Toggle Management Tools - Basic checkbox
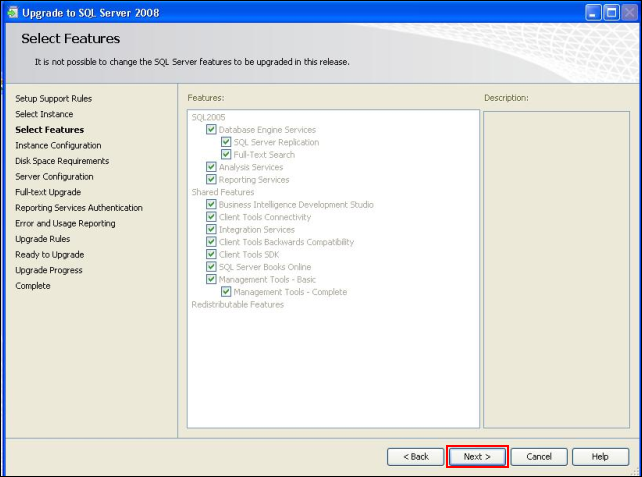Viewport: 642px width, 477px height. (x=211, y=279)
